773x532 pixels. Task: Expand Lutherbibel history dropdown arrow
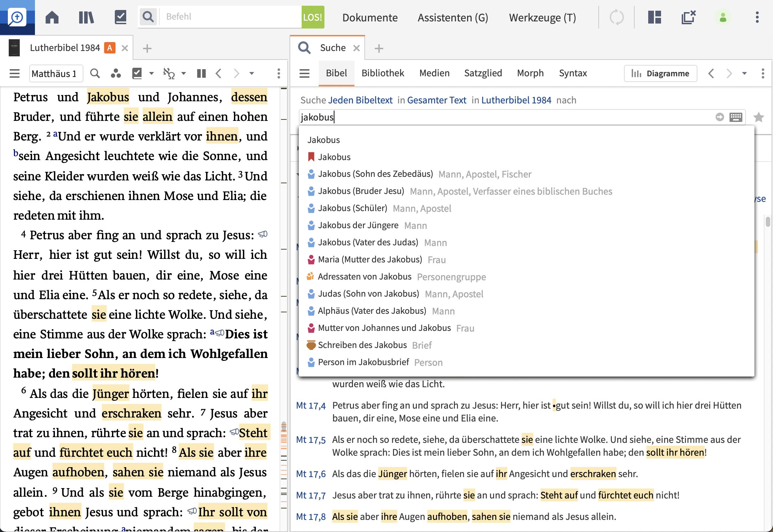pyautogui.click(x=252, y=73)
